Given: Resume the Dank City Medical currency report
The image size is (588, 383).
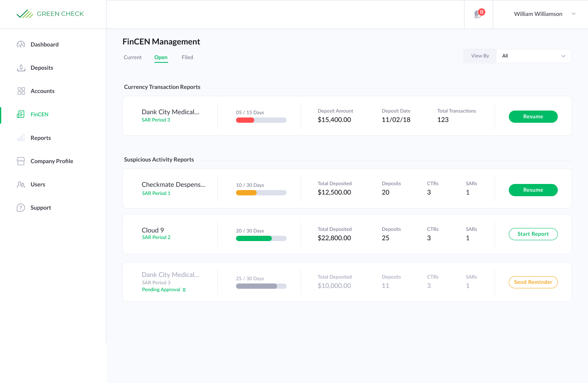Looking at the screenshot, I should [533, 117].
